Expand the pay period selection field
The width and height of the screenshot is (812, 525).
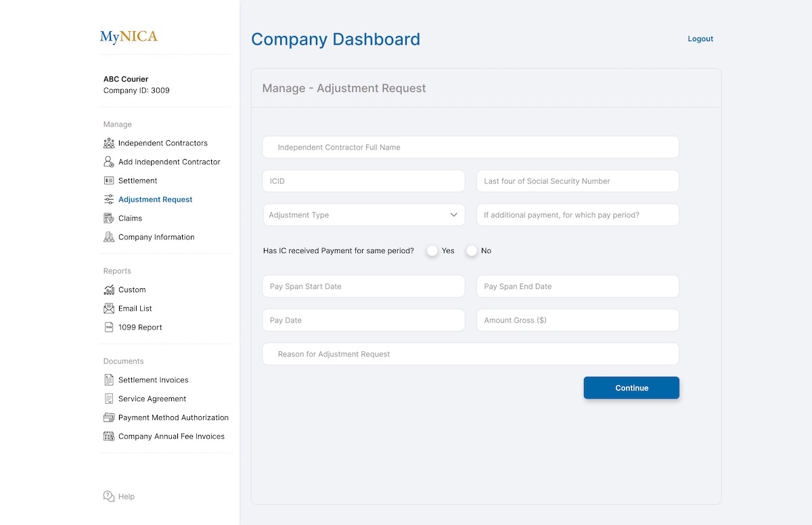(577, 214)
